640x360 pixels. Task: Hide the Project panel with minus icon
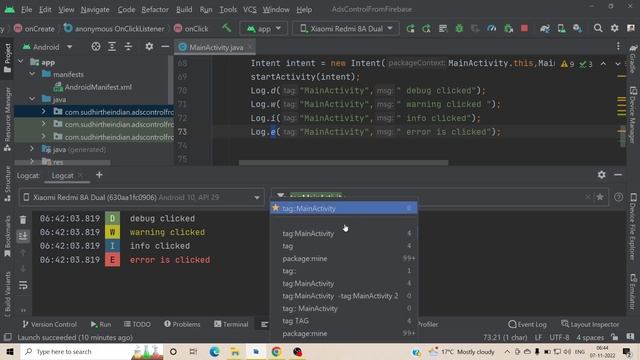point(165,47)
